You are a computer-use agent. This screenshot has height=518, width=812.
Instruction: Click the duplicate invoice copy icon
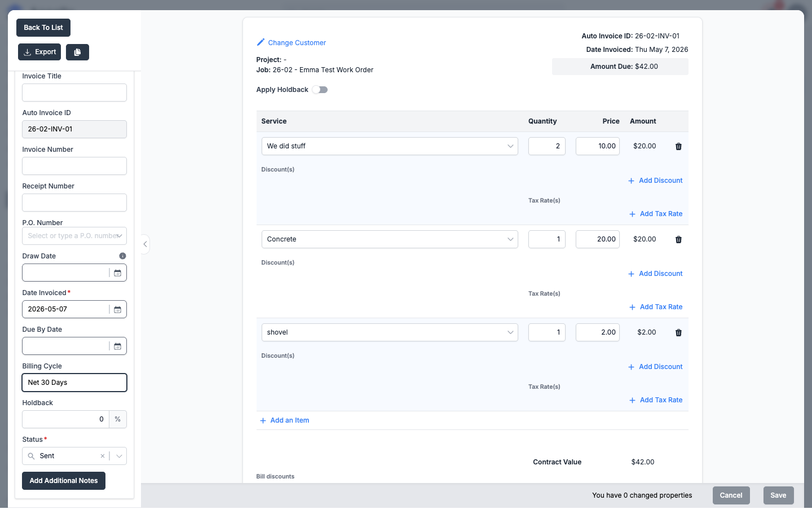(77, 52)
